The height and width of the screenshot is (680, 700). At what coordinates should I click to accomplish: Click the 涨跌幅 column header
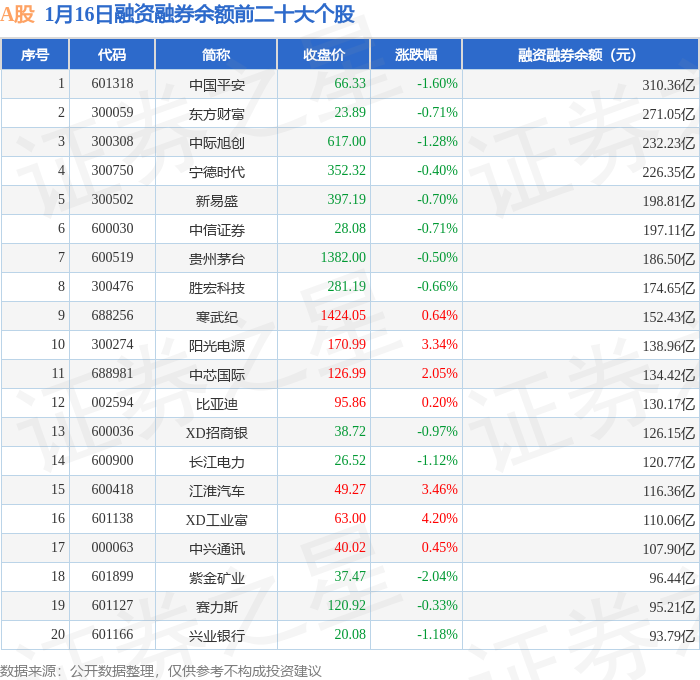pos(416,54)
